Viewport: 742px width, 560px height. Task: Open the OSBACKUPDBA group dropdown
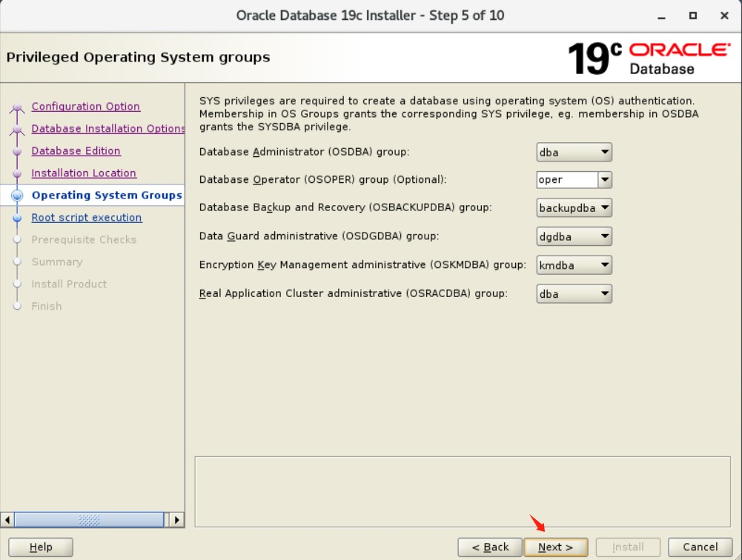pos(574,207)
